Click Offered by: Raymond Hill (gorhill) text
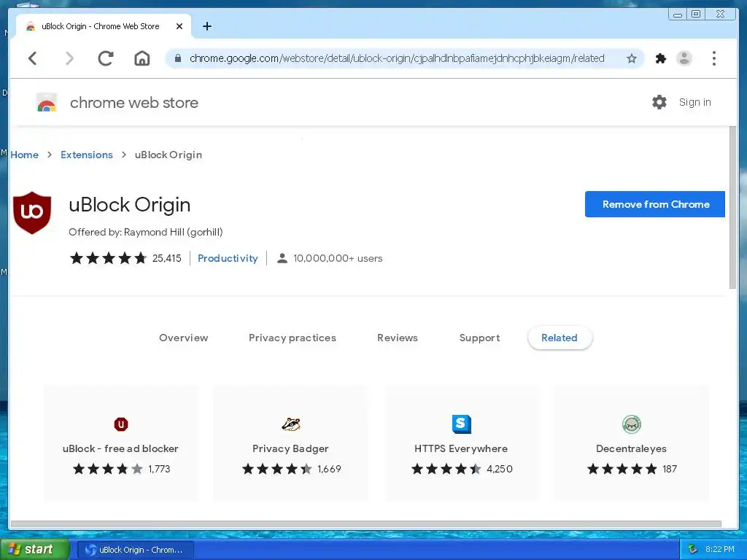The width and height of the screenshot is (747, 560). click(x=146, y=232)
